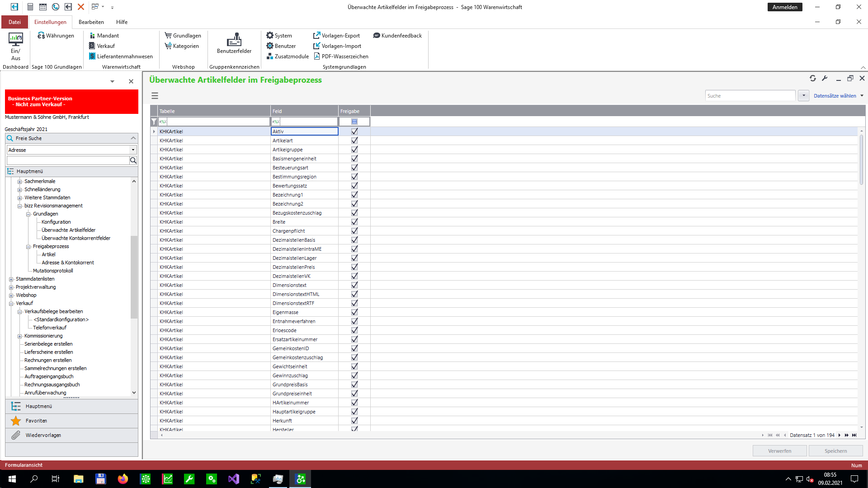Image resolution: width=868 pixels, height=488 pixels.
Task: Click the Suche input field
Action: coord(750,96)
